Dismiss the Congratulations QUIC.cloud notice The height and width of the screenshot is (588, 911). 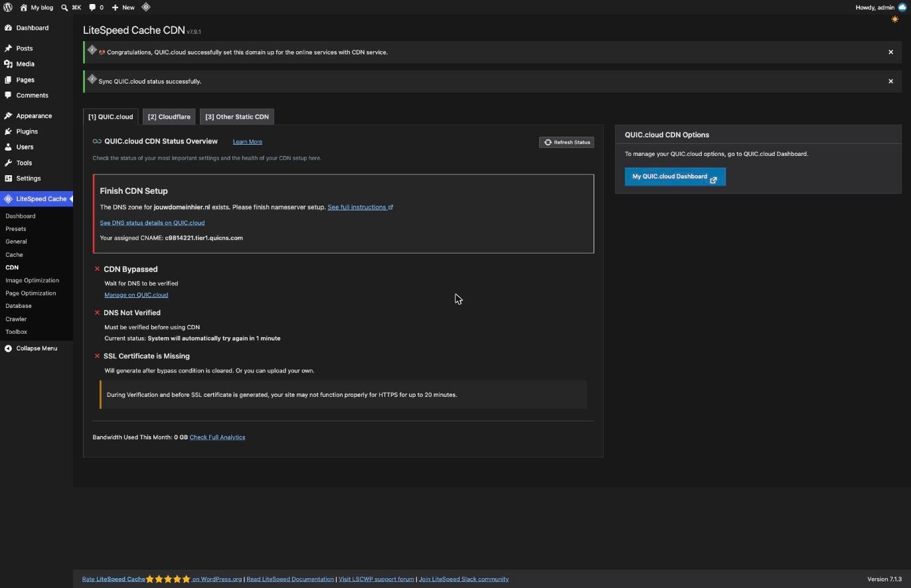tap(890, 52)
